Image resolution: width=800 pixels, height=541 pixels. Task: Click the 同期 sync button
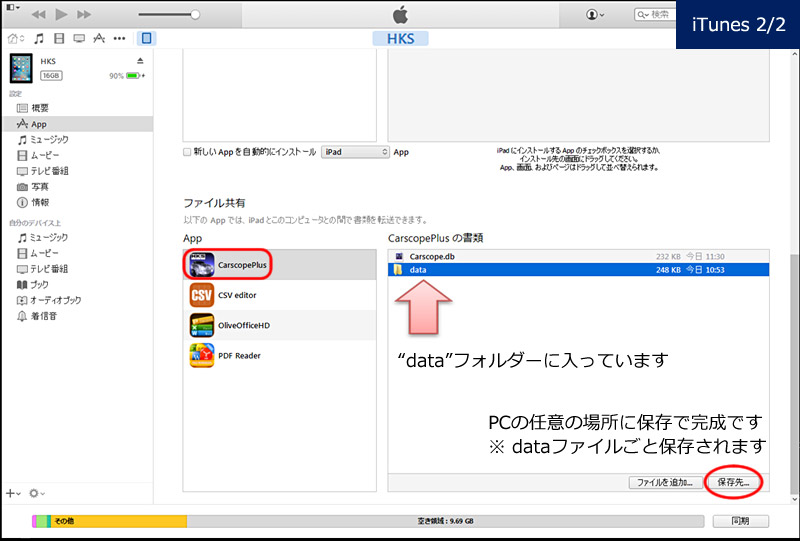pos(740,521)
